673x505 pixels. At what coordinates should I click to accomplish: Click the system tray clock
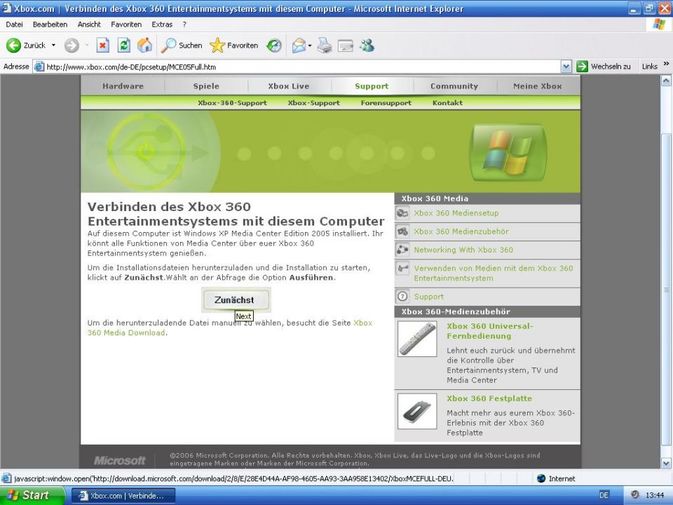pos(655,495)
